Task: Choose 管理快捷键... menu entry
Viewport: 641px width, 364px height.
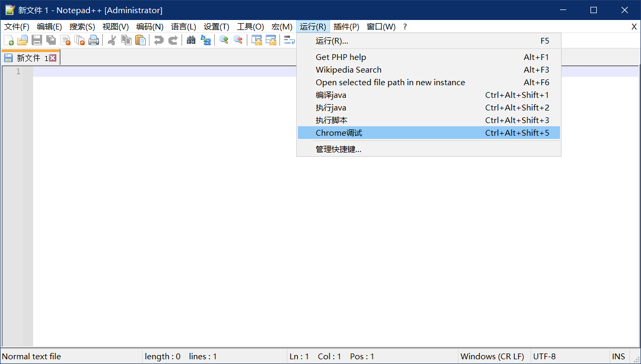Action: pos(429,149)
